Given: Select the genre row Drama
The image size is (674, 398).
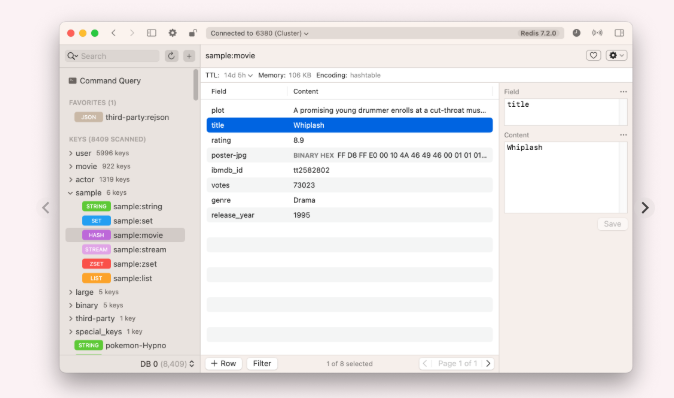Looking at the screenshot, I should (x=349, y=200).
